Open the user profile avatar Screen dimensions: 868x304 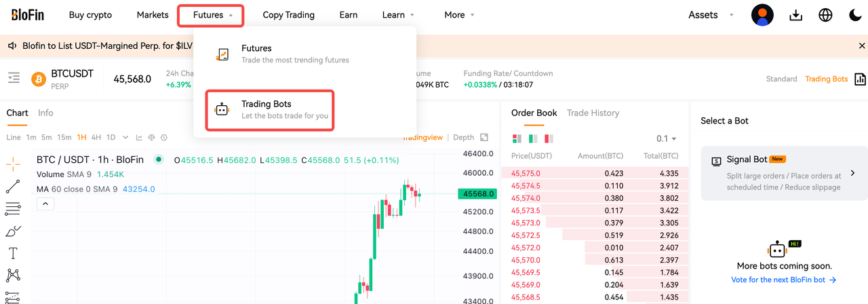coord(762,15)
